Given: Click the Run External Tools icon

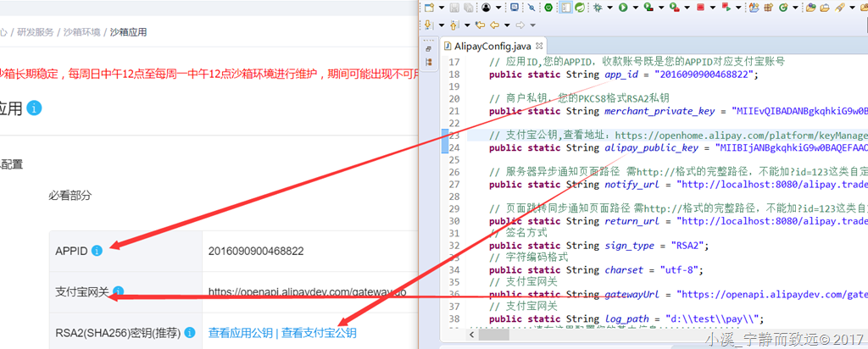Looking at the screenshot, I should pyautogui.click(x=674, y=7).
